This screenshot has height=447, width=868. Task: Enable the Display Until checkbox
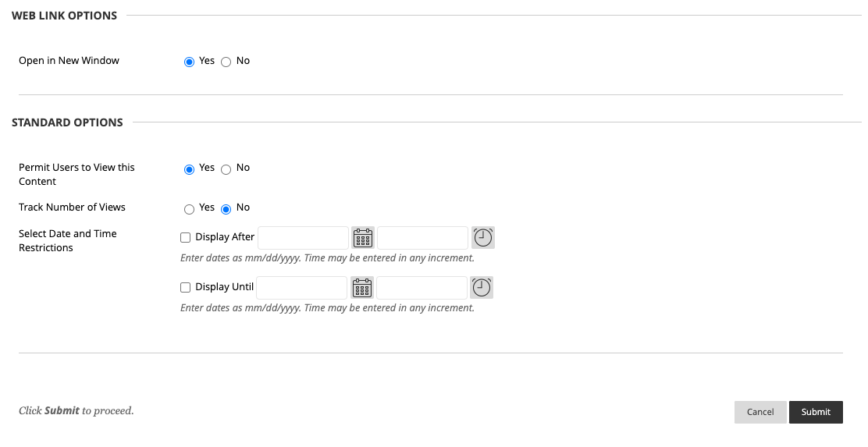coord(186,288)
